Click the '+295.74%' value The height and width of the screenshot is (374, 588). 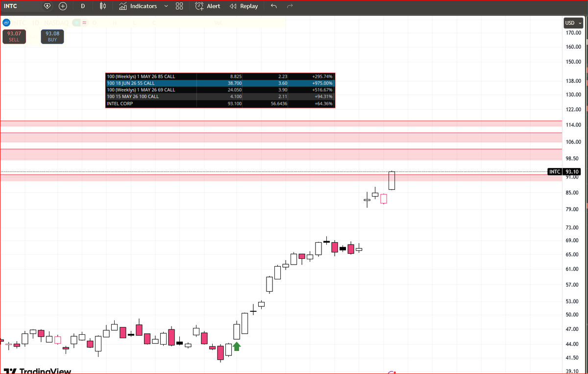point(322,76)
